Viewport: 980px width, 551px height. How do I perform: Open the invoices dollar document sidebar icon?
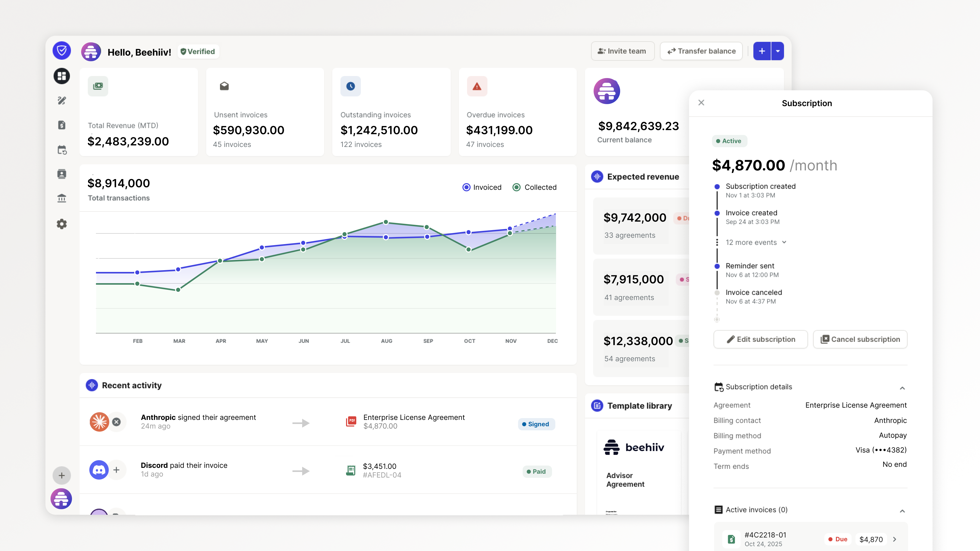tap(62, 125)
